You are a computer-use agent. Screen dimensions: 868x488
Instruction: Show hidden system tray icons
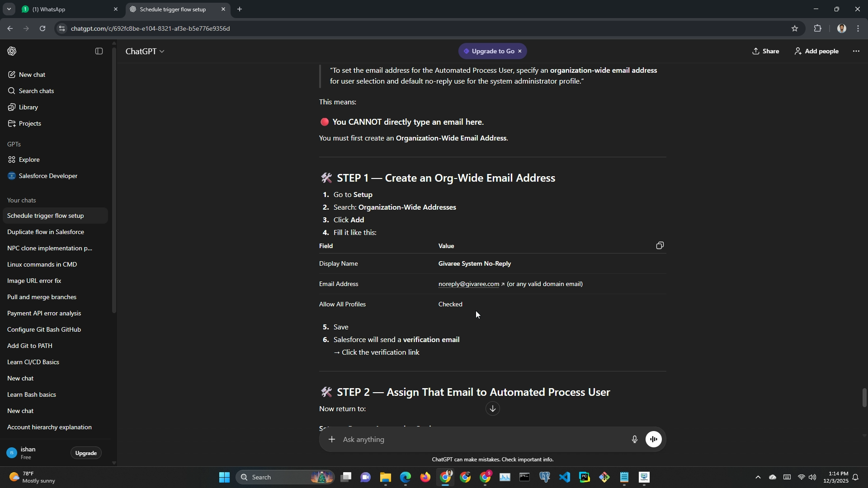[758, 478]
